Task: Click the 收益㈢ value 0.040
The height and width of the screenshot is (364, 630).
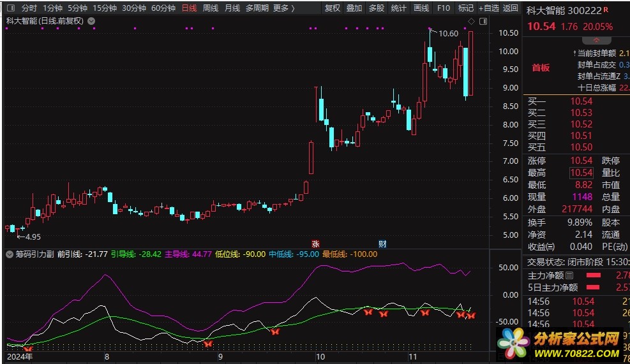Action: (581, 247)
